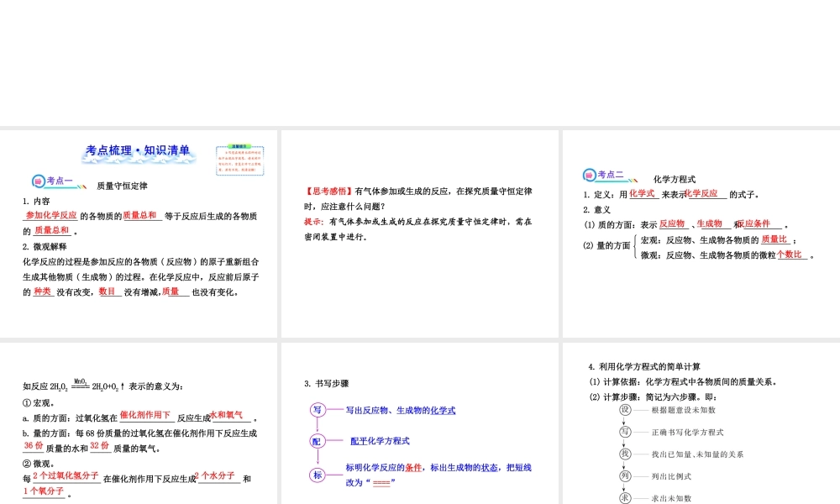Viewport: 840px width, 504px height.
Task: Click the red answer 32份
Action: click(x=100, y=445)
